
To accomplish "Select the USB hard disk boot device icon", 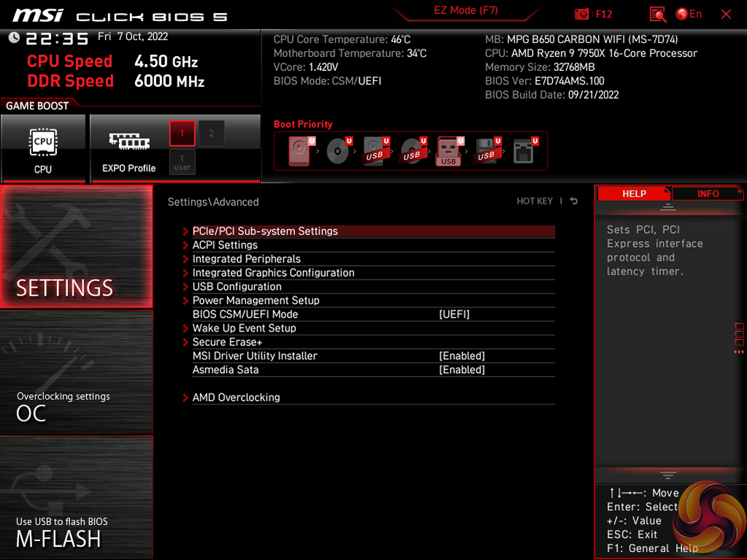I will [x=376, y=151].
